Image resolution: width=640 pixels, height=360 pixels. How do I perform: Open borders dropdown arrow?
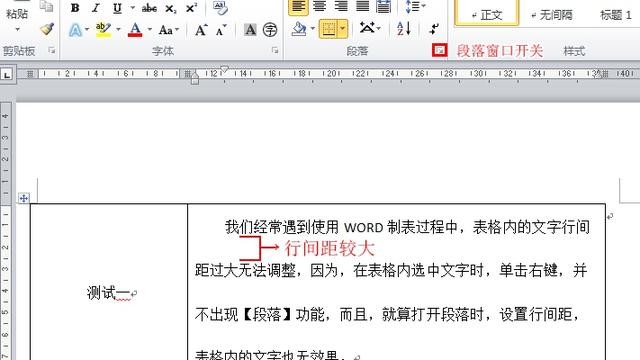(343, 29)
